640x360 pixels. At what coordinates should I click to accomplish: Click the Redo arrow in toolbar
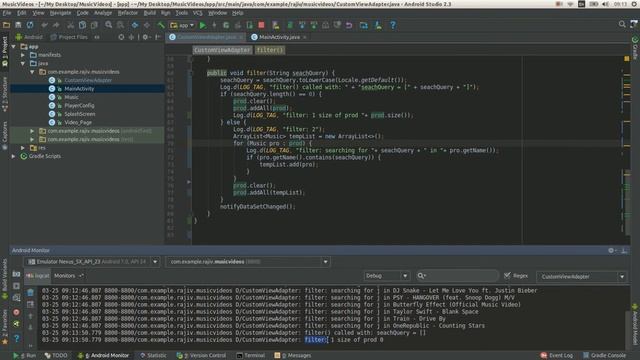coord(56,25)
